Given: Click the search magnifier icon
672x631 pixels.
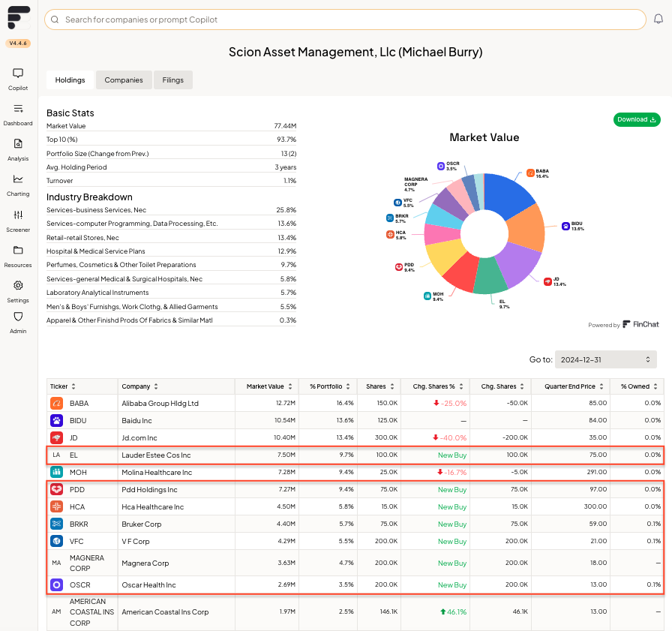Looking at the screenshot, I should click(x=55, y=20).
